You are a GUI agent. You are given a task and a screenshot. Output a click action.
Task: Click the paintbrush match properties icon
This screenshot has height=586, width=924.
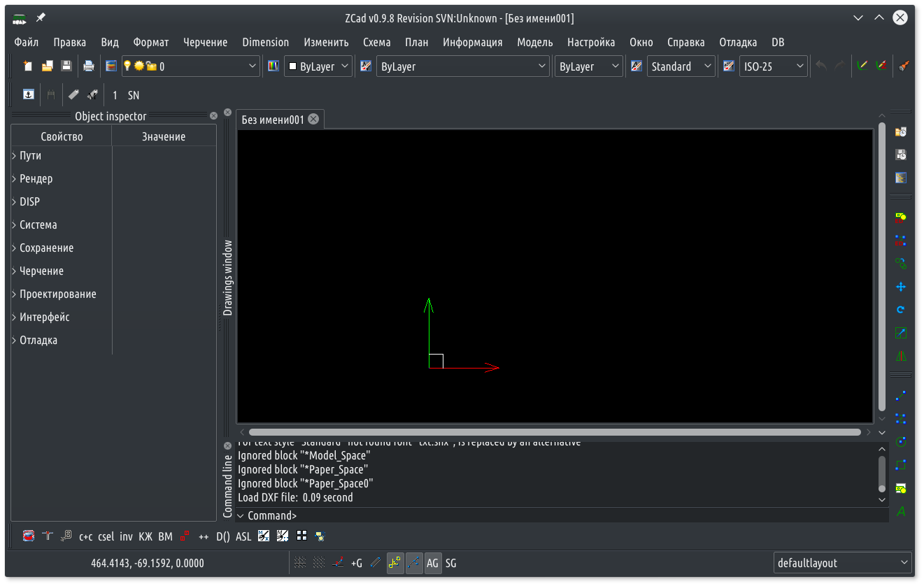click(x=904, y=66)
